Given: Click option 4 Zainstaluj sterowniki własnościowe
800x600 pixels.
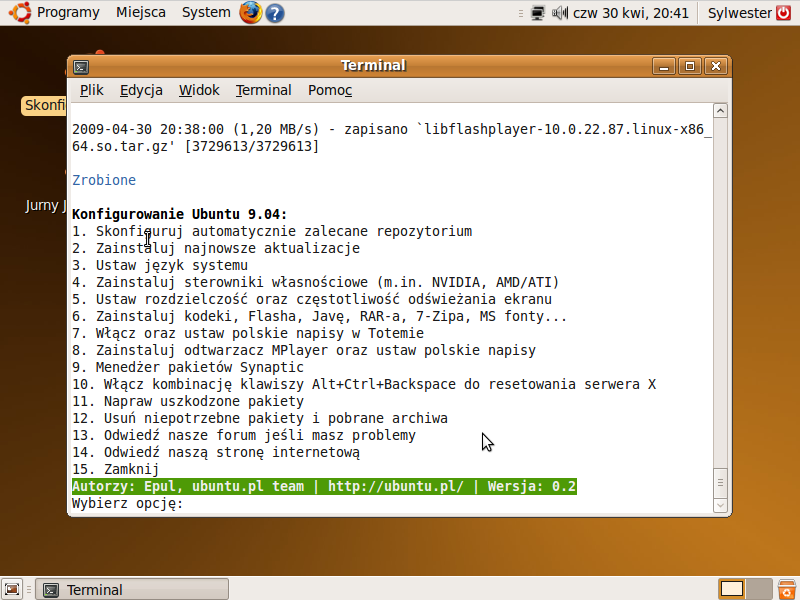Looking at the screenshot, I should click(x=316, y=282).
